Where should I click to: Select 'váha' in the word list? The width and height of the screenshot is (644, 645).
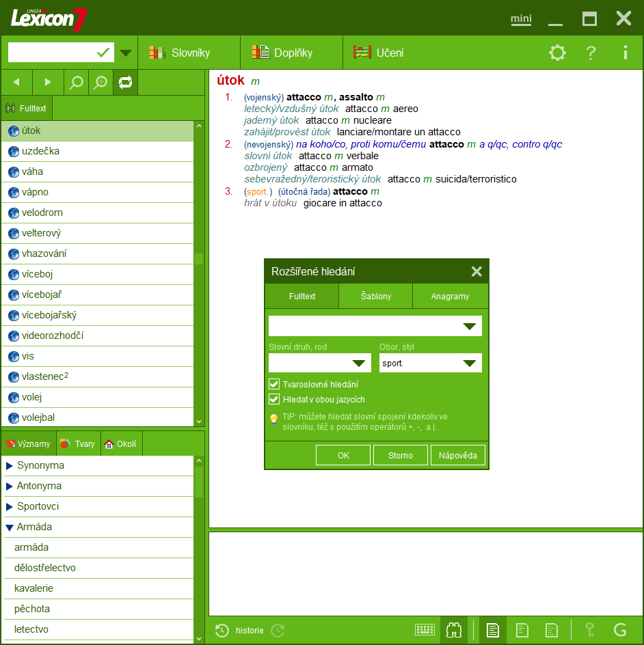pyautogui.click(x=98, y=171)
